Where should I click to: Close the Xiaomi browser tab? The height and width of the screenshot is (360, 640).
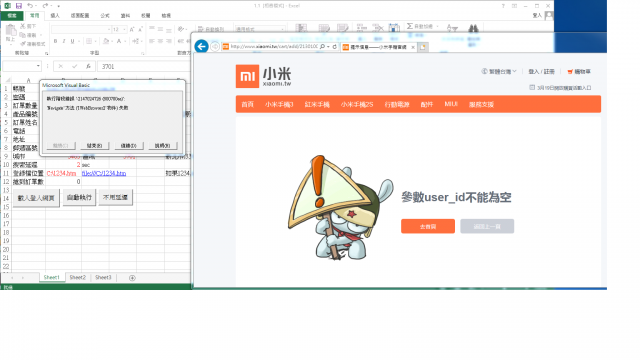[413, 47]
